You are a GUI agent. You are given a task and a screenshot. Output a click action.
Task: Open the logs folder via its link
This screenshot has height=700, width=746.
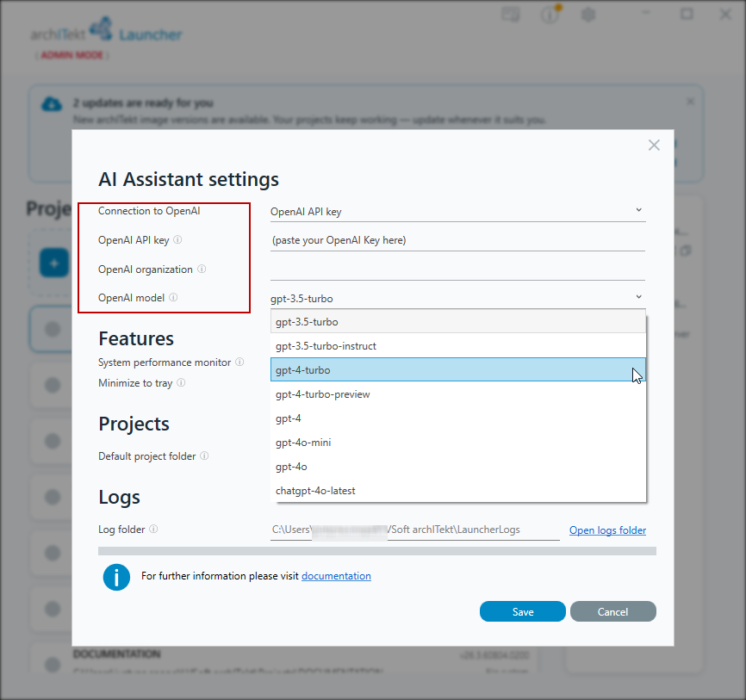pyautogui.click(x=607, y=530)
